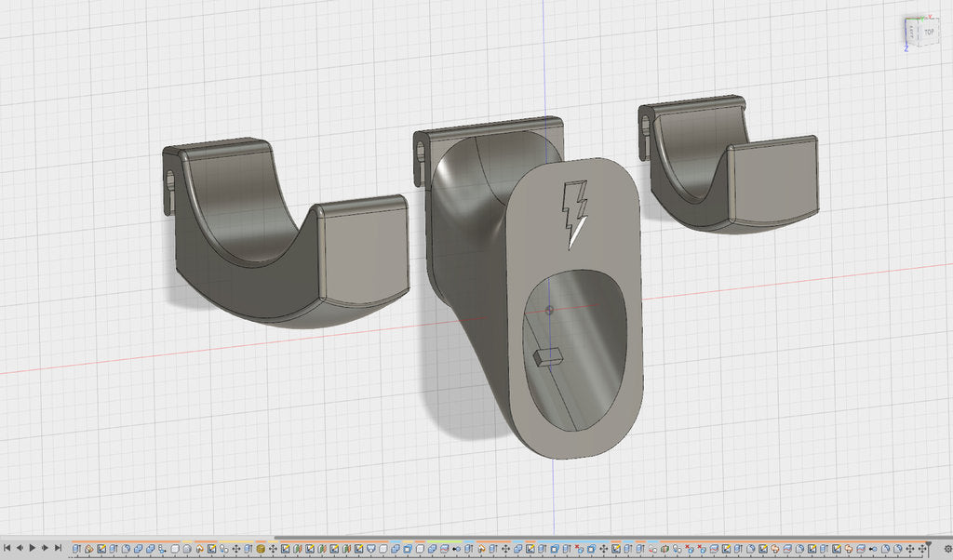This screenshot has height=560, width=953.
Task: Click the TOP face of the ViewCube
Action: click(x=929, y=32)
